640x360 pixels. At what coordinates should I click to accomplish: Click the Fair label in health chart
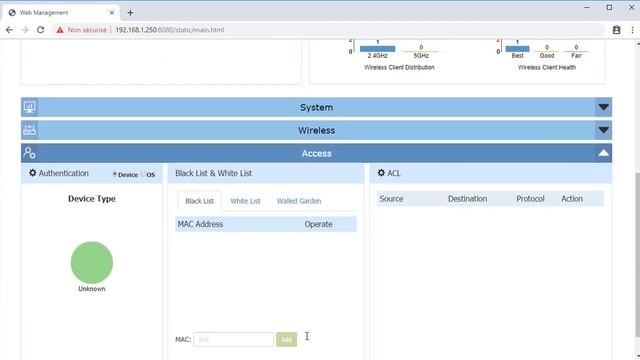point(576,56)
